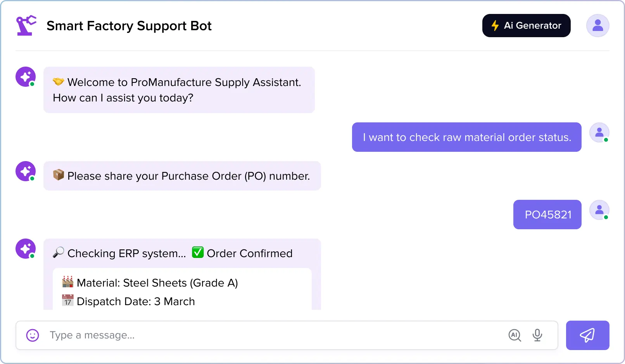Click the green Order Confirmed checkmark
This screenshot has width=625, height=364.
tap(198, 252)
